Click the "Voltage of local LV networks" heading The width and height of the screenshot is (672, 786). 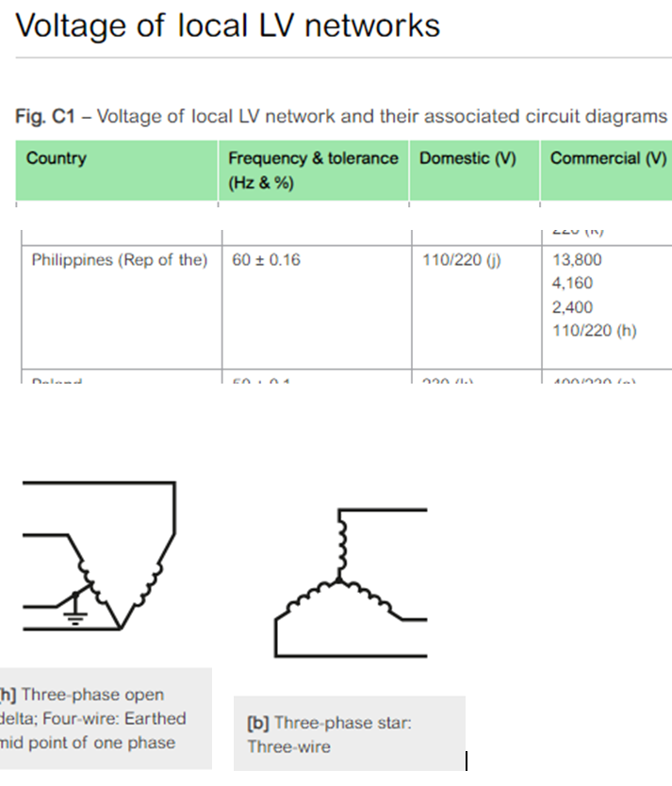tap(228, 25)
